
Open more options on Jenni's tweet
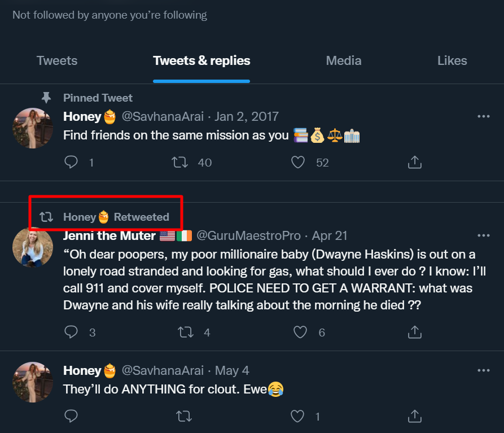[x=484, y=235]
